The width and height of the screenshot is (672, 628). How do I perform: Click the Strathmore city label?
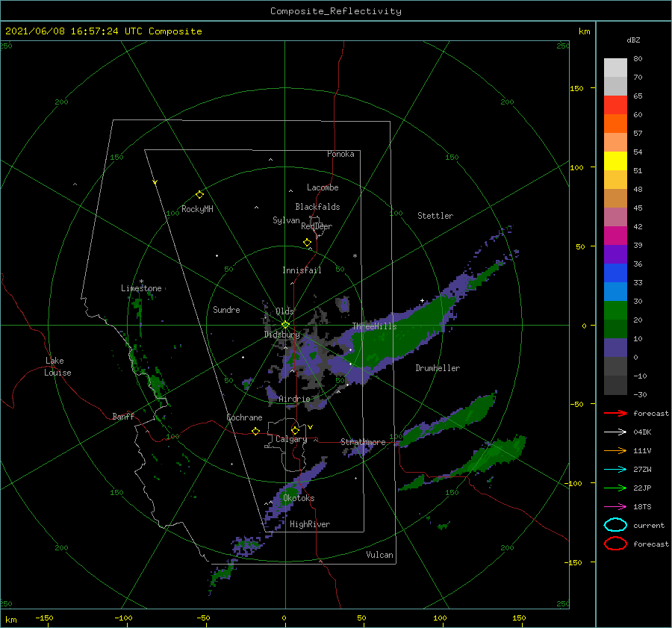click(363, 442)
